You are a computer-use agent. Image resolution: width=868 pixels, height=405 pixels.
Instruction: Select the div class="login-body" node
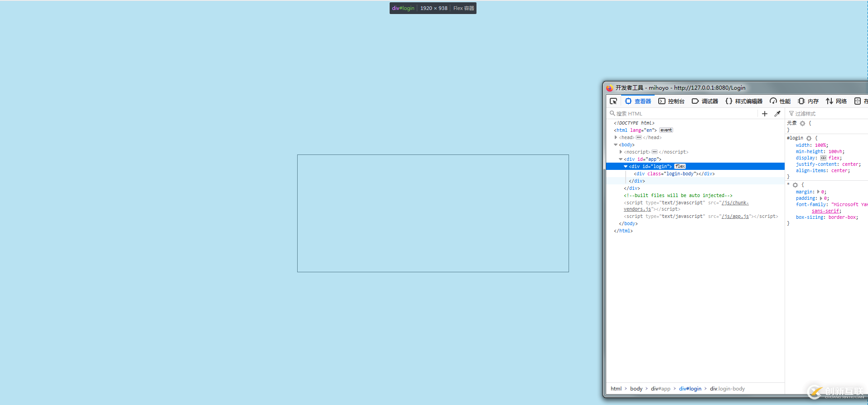pyautogui.click(x=674, y=174)
